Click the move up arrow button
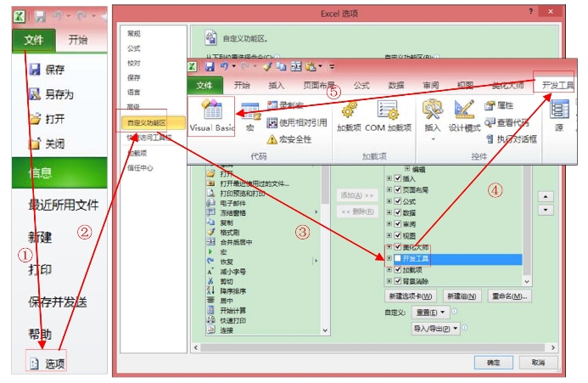 (546, 196)
